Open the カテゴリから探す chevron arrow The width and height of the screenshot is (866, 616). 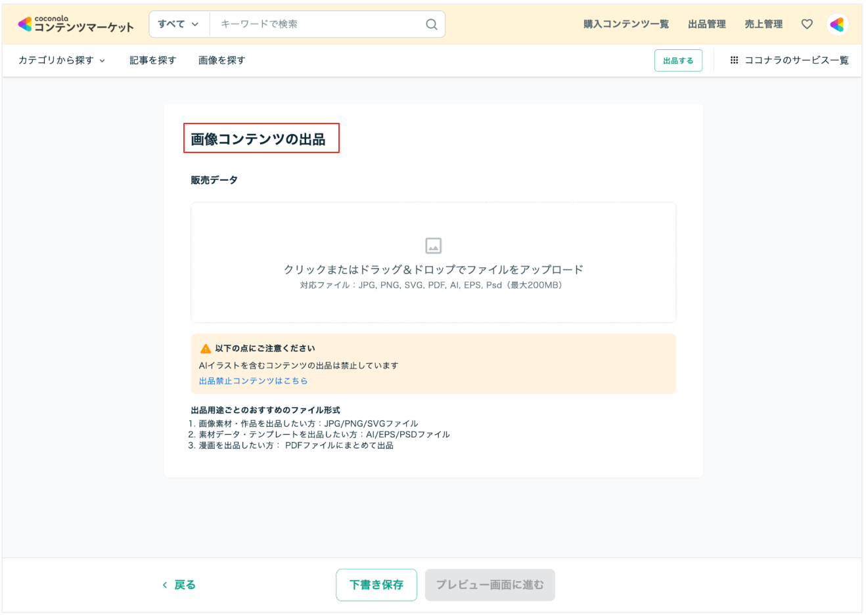click(103, 60)
